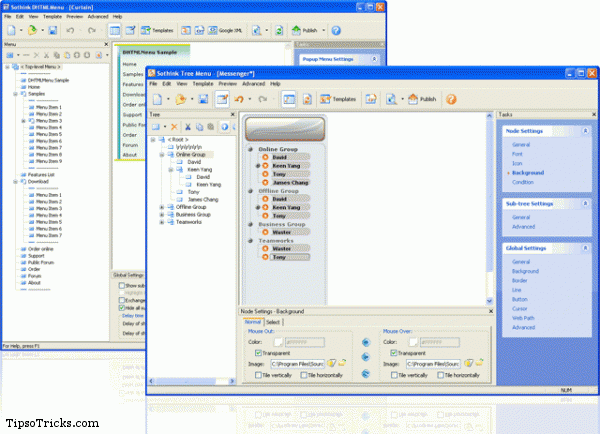Open Advanced link under Sub-tree Settings

523,227
